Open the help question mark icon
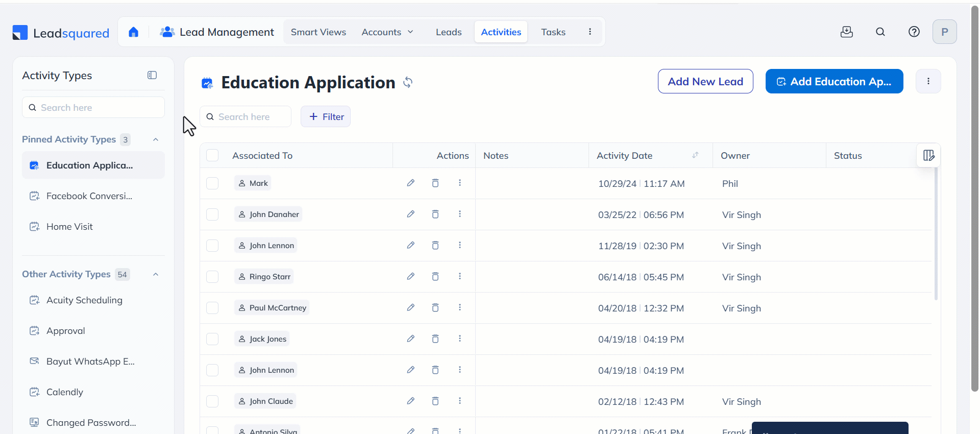This screenshot has height=434, width=980. tap(914, 32)
